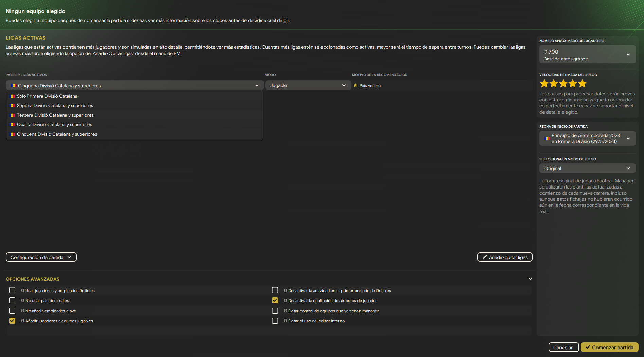Click the fifth star in game speed rating
644x357 pixels.
582,83
